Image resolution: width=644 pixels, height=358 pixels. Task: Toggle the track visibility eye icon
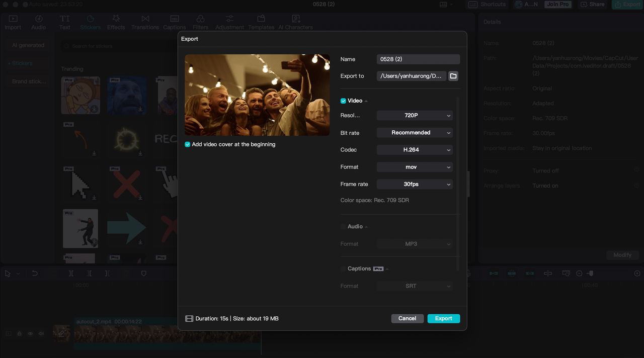pyautogui.click(x=30, y=333)
